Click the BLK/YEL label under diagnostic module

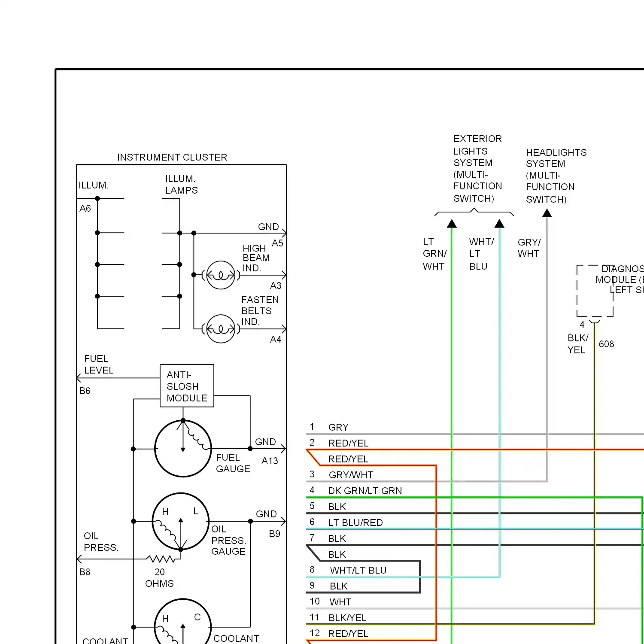click(578, 344)
